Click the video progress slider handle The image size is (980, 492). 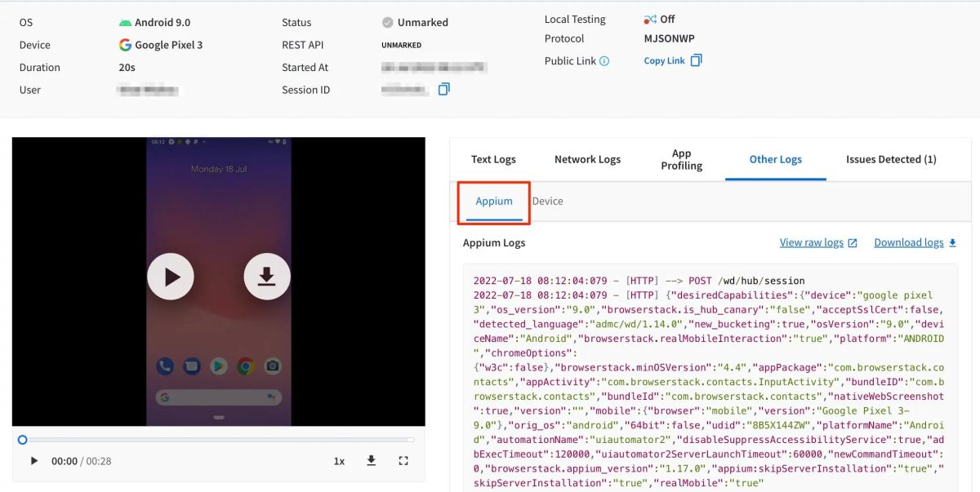pyautogui.click(x=23, y=440)
